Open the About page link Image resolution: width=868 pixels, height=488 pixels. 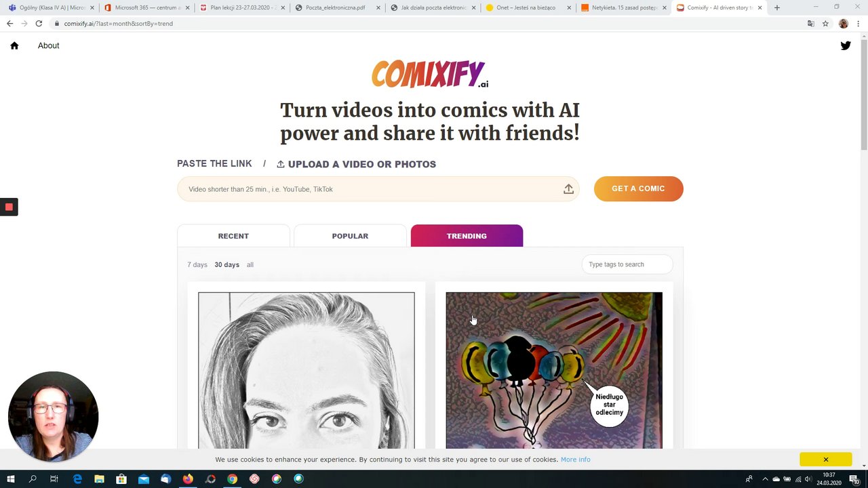48,45
